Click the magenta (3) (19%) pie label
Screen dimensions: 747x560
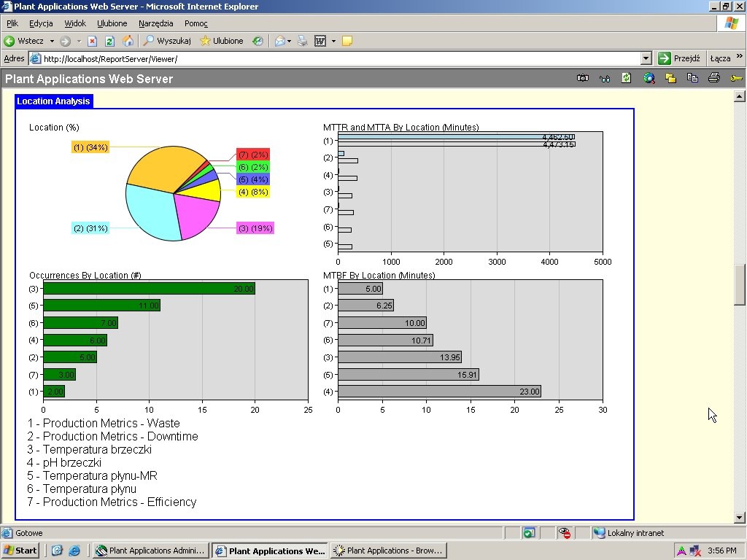(x=255, y=228)
